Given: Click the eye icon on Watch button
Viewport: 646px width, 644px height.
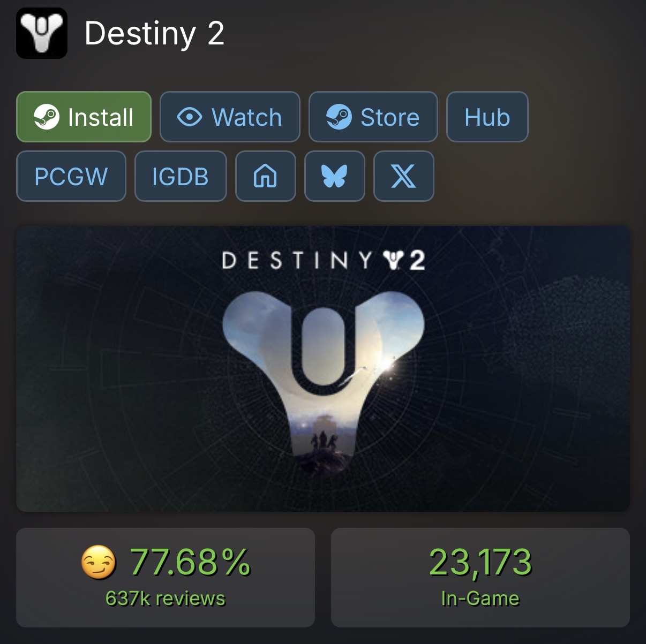Looking at the screenshot, I should (190, 117).
